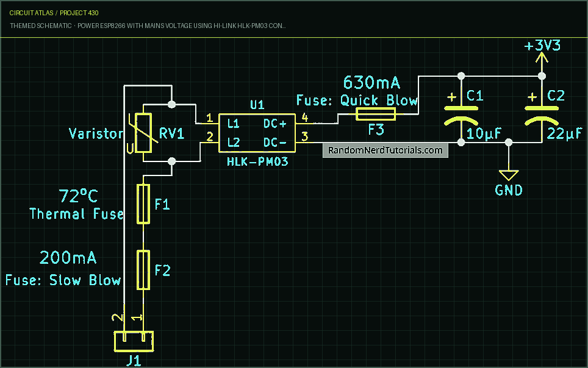588x368 pixels.
Task: Select the +3V3 power arrow symbol
Action: 542,58
